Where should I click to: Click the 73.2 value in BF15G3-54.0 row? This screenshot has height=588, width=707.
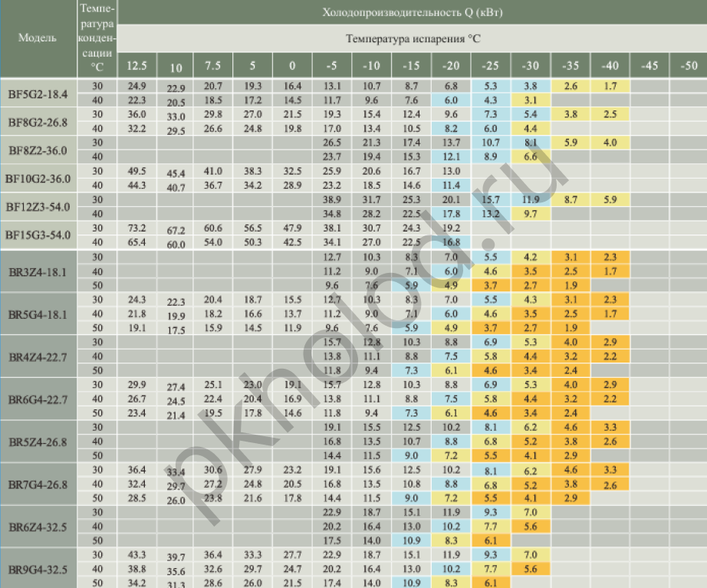tap(137, 228)
